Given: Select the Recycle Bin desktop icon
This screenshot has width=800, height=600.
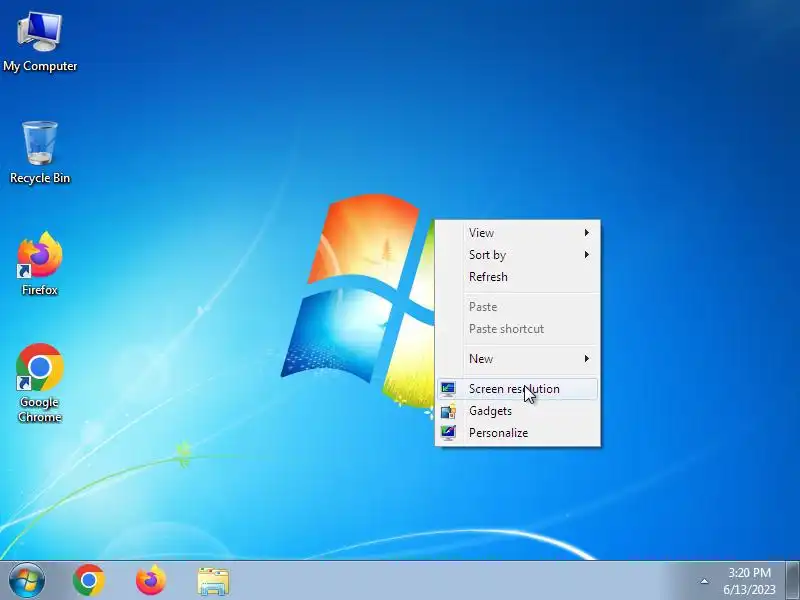Looking at the screenshot, I should coord(40,152).
